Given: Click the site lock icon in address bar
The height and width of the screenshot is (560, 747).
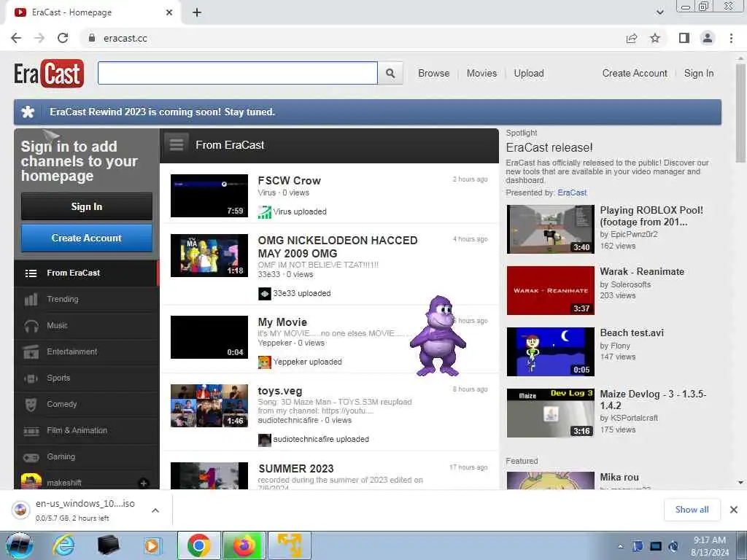Looking at the screenshot, I should [92, 38].
